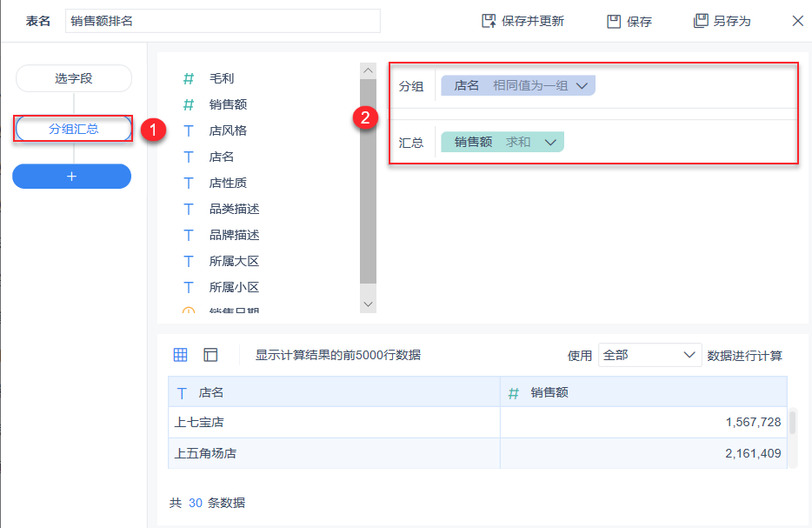Open the 店名 grouping dropdown arrow
Image resolution: width=812 pixels, height=528 pixels.
click(x=582, y=86)
